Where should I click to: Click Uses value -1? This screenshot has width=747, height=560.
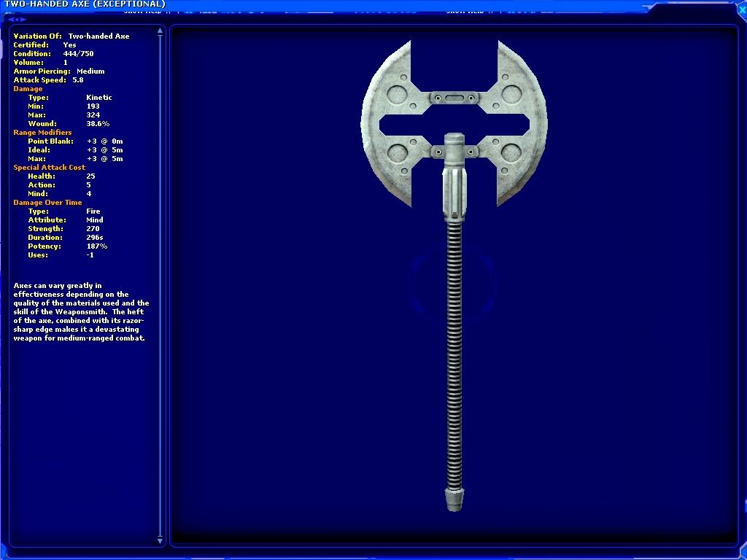coord(90,255)
